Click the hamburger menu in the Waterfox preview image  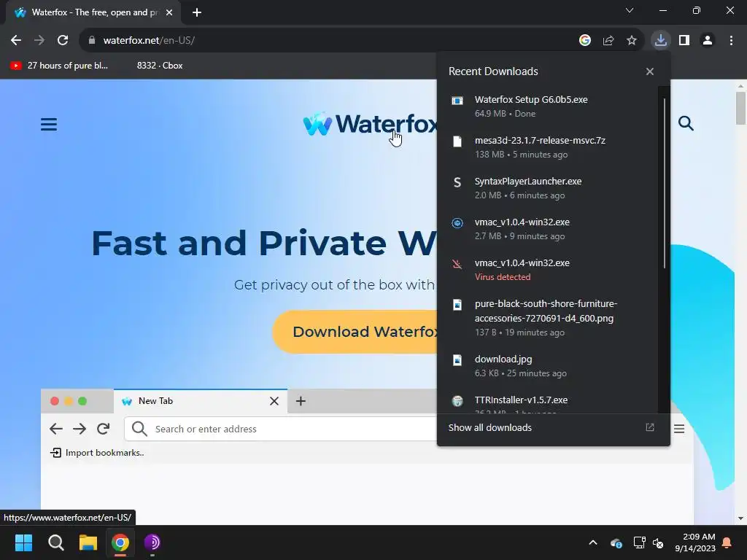[679, 429]
